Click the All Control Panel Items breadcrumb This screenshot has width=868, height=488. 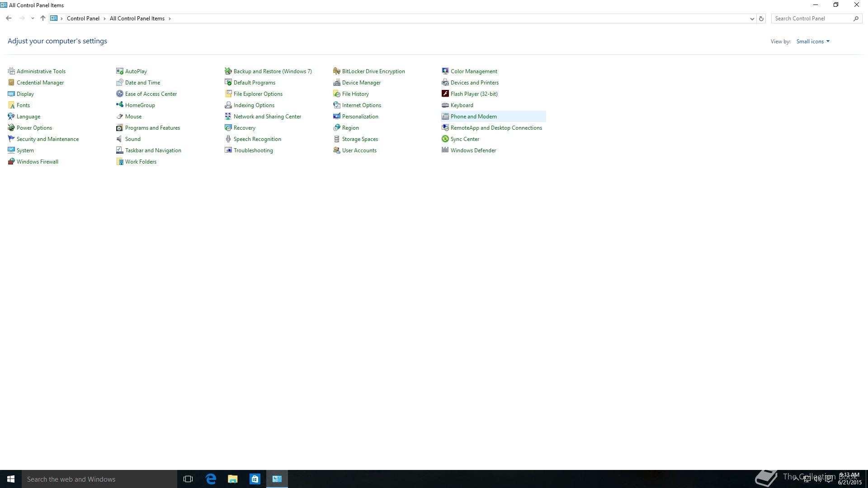click(137, 19)
